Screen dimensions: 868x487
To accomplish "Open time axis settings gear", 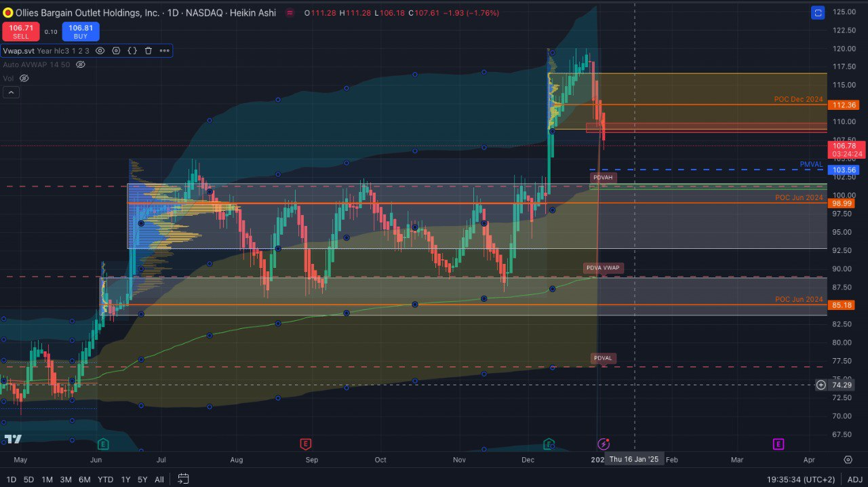I will [x=848, y=459].
